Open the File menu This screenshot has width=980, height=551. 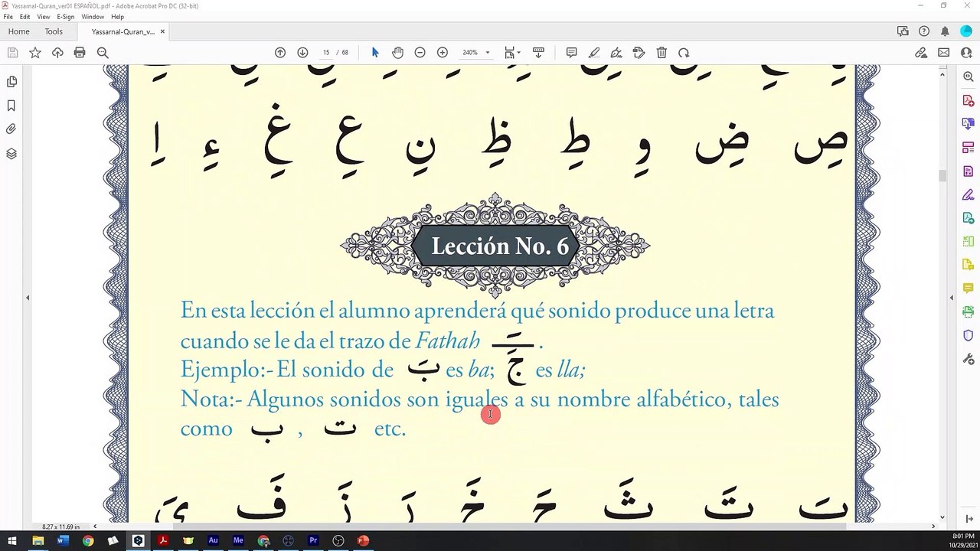tap(8, 17)
